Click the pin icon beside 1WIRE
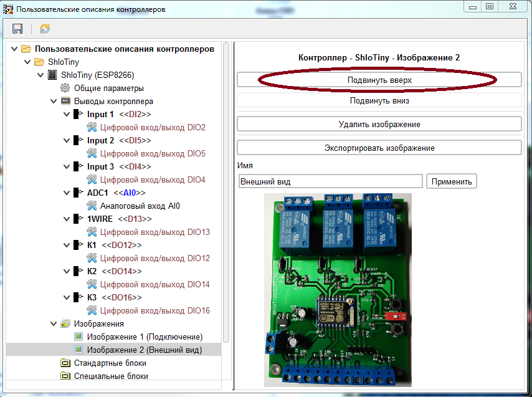 point(78,219)
